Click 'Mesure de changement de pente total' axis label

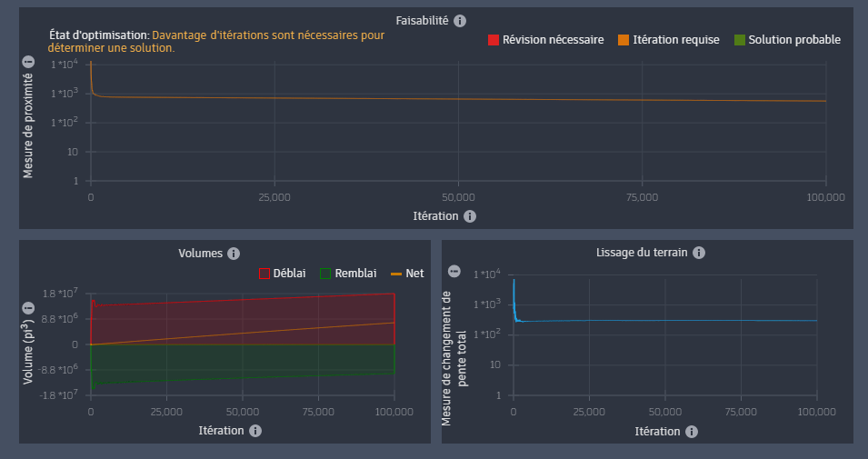click(x=454, y=358)
